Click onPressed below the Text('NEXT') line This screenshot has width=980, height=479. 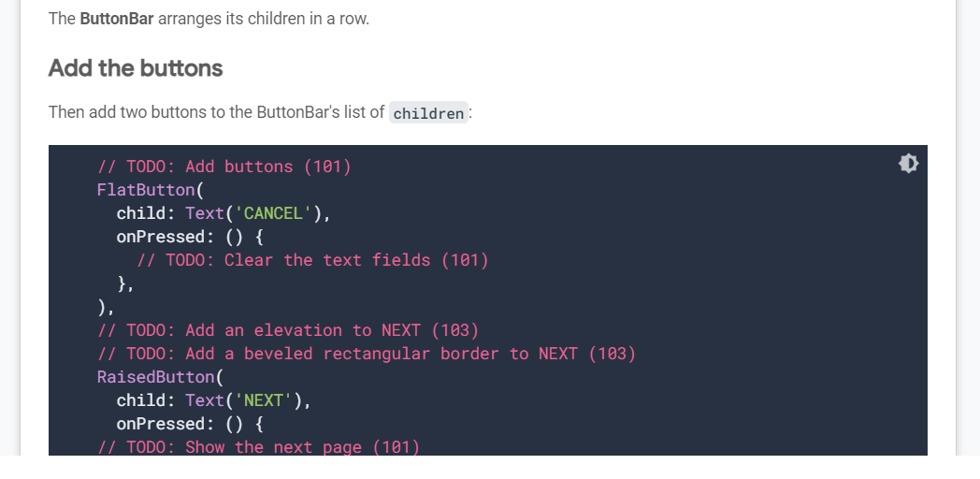[x=161, y=424]
